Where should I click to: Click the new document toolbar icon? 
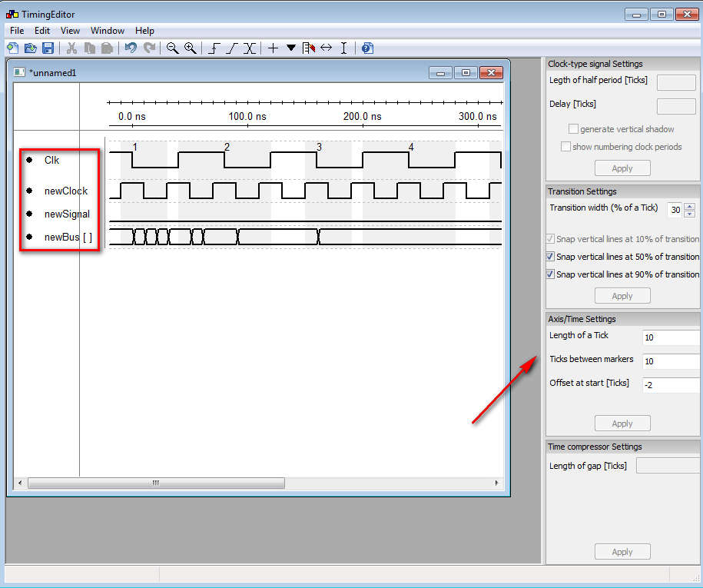(12, 48)
